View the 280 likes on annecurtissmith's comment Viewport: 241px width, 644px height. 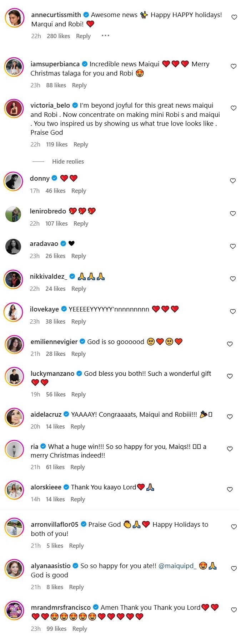[58, 36]
